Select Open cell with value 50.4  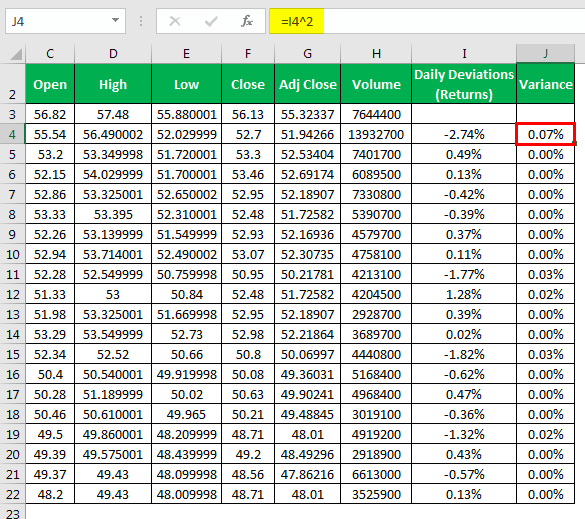50,374
